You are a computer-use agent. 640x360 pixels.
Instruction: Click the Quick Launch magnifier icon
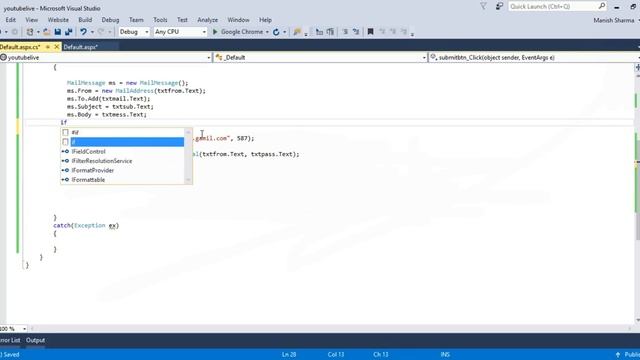tap(602, 6)
